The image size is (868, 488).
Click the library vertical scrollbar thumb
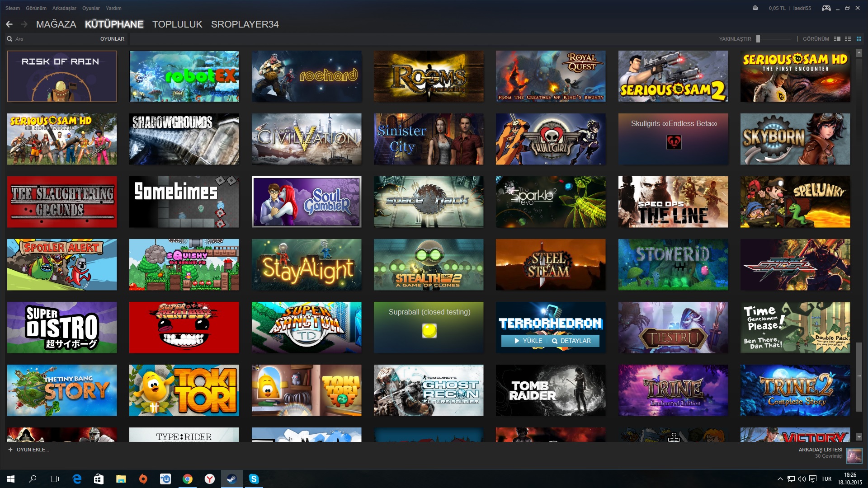859,377
